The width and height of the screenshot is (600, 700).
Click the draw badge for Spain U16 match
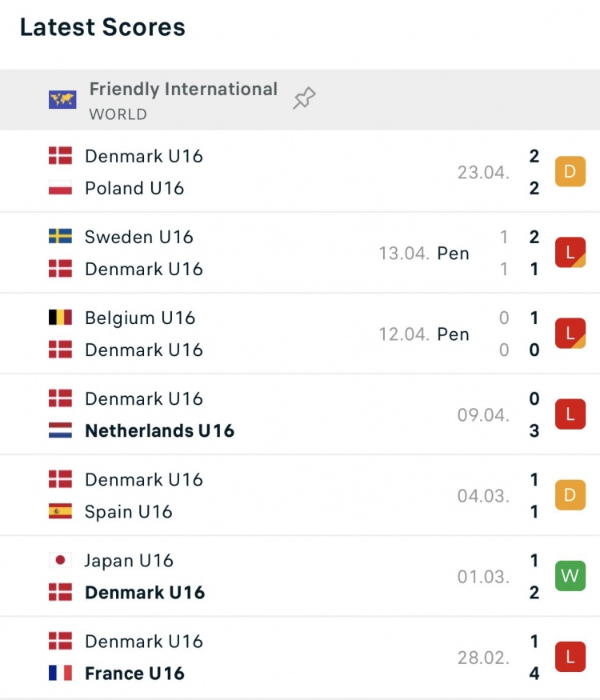(x=570, y=495)
